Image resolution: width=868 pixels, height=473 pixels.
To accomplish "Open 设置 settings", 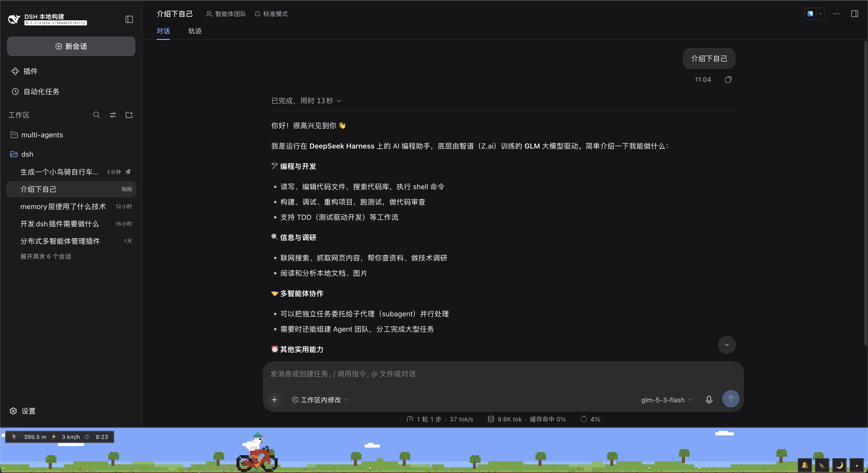I will (23, 411).
